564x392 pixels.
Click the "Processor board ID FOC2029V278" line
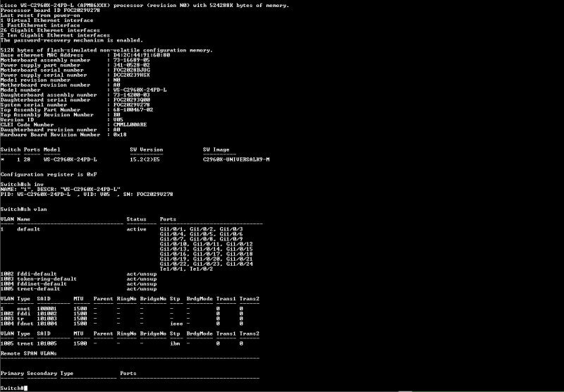[x=50, y=11]
